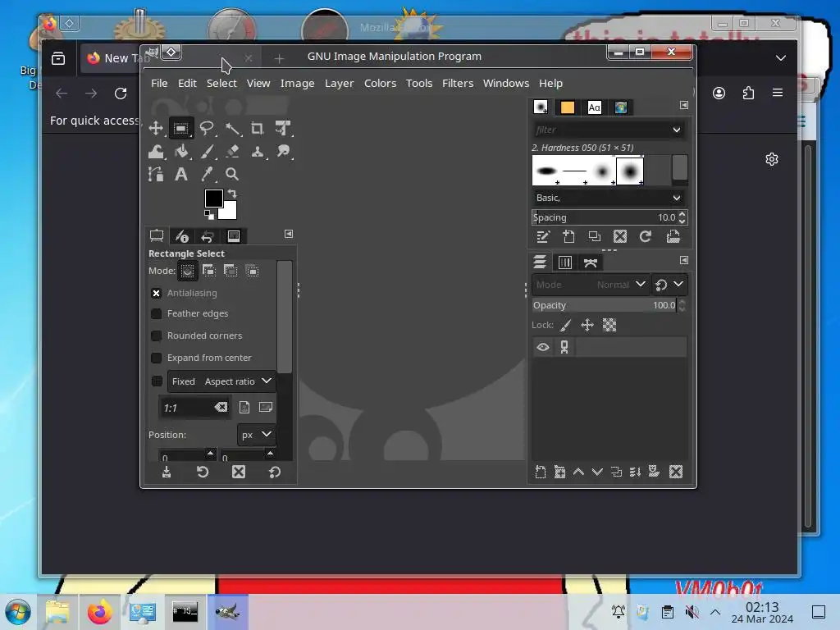Open the Colors menu
Image resolution: width=840 pixels, height=630 pixels.
pyautogui.click(x=381, y=83)
